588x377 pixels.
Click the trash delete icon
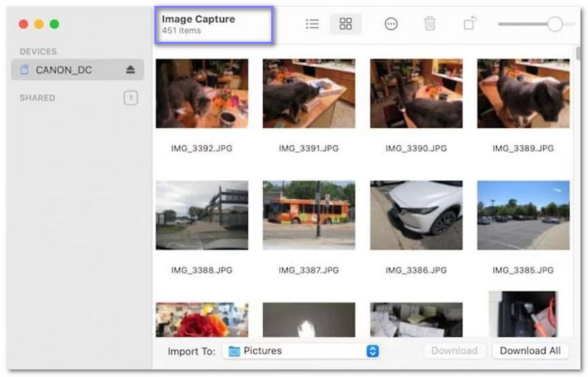pos(430,24)
